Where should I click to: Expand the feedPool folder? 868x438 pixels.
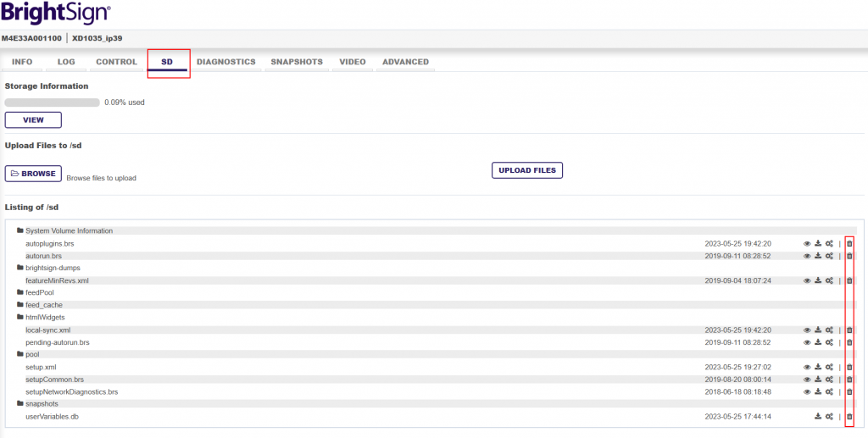(x=36, y=292)
